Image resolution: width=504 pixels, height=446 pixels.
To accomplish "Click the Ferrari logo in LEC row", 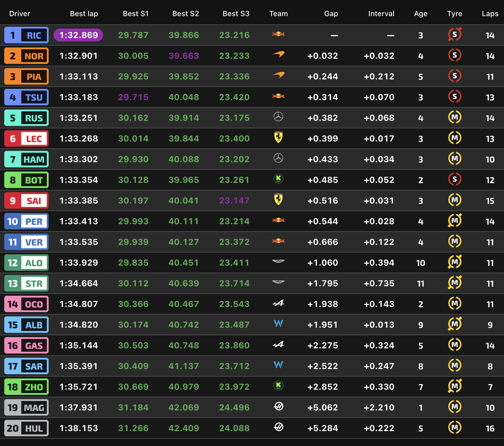I will [278, 138].
